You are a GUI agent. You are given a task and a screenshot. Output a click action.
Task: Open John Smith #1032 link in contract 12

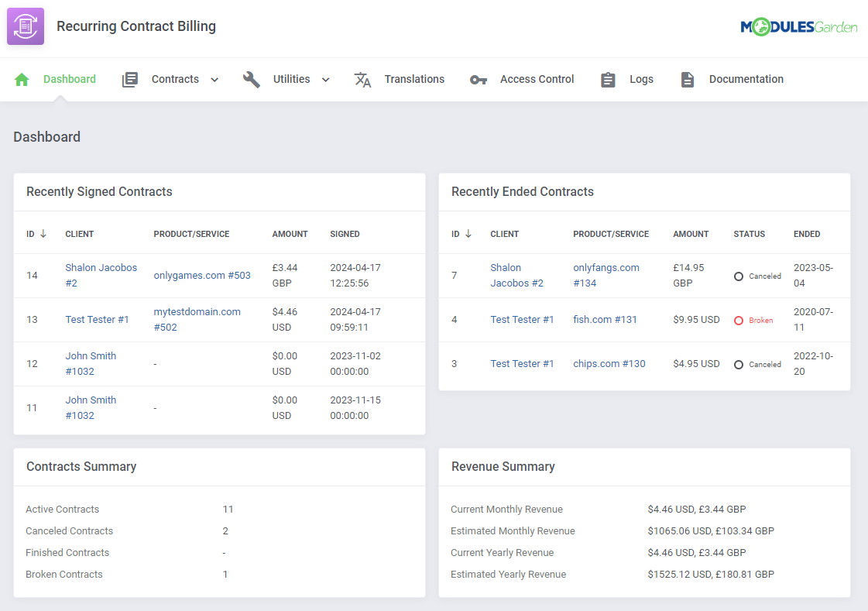(91, 364)
